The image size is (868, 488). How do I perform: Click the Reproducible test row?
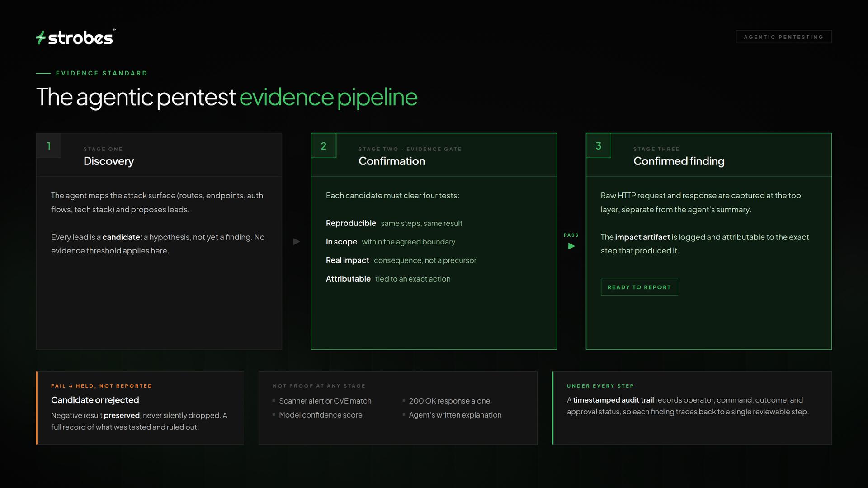click(x=394, y=223)
